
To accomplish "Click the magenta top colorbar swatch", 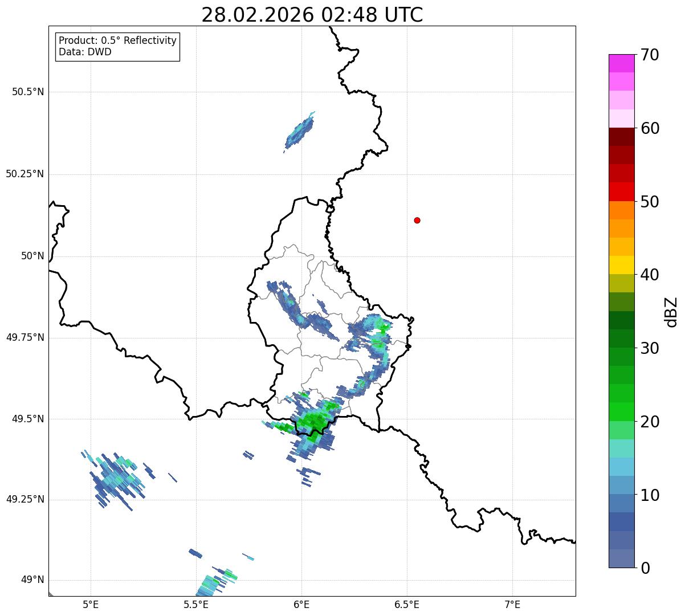I will 621,63.
